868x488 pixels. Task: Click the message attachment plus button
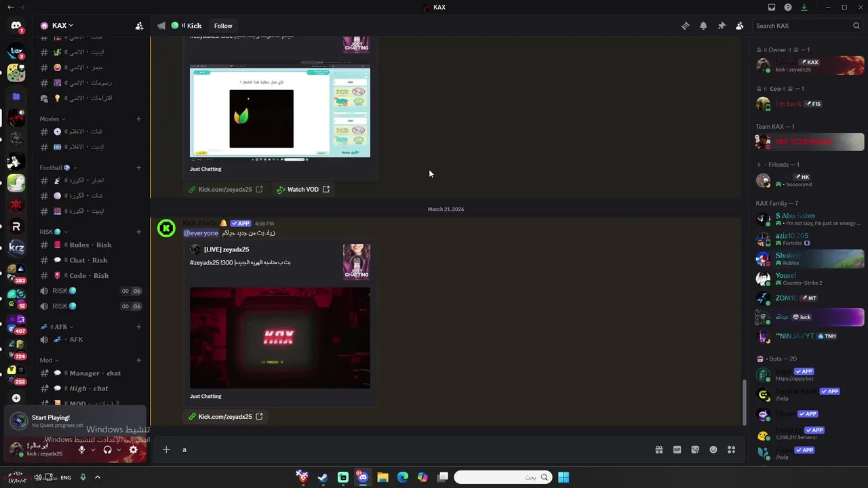coord(166,449)
